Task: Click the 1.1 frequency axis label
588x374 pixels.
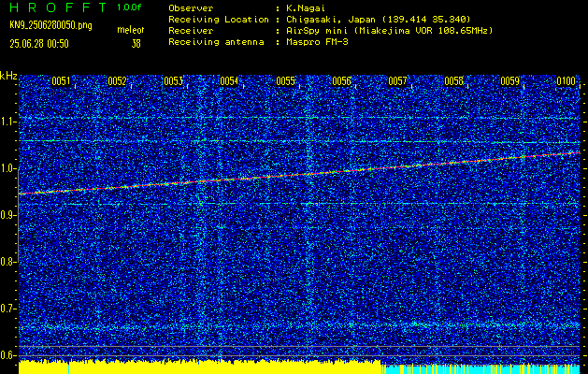Action: (7, 122)
